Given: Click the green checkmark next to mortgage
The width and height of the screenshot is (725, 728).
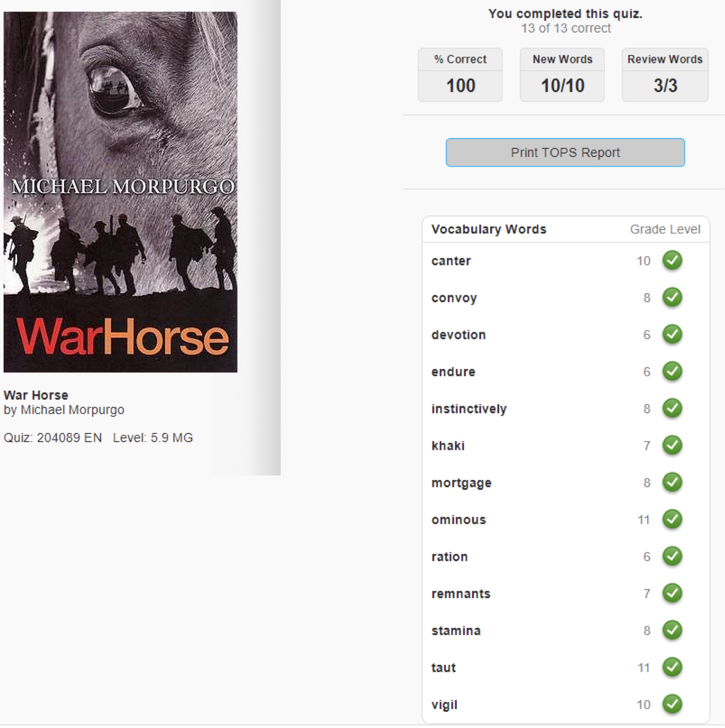Looking at the screenshot, I should [x=672, y=482].
